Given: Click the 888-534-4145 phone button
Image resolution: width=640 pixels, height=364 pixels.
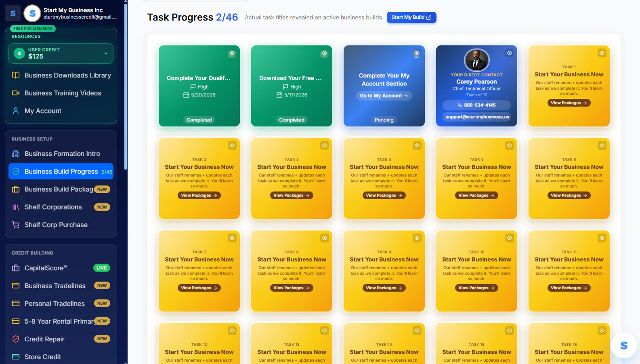Looking at the screenshot, I should click(x=476, y=105).
